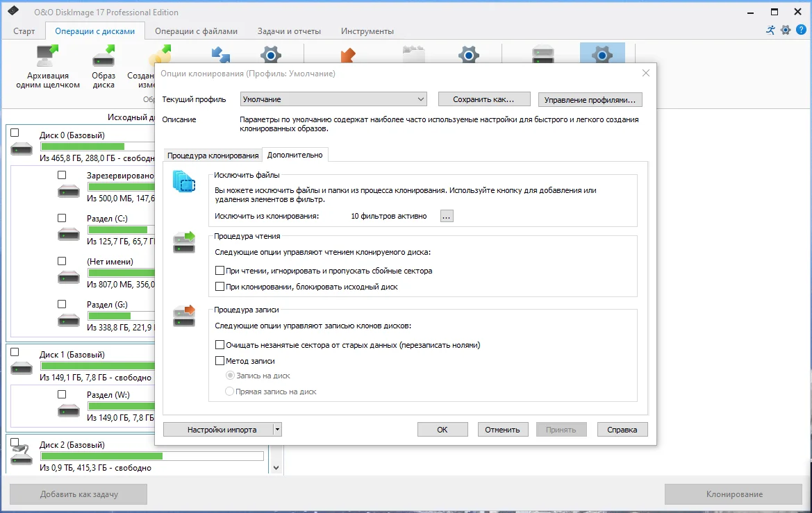The image size is (812, 513).
Task: Switch to the Инструменты tab
Action: point(367,31)
